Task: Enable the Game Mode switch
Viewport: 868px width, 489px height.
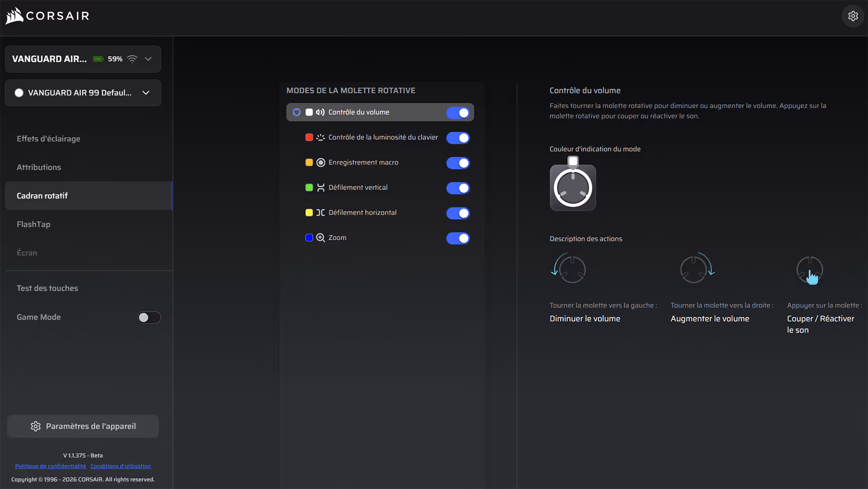Action: click(149, 318)
